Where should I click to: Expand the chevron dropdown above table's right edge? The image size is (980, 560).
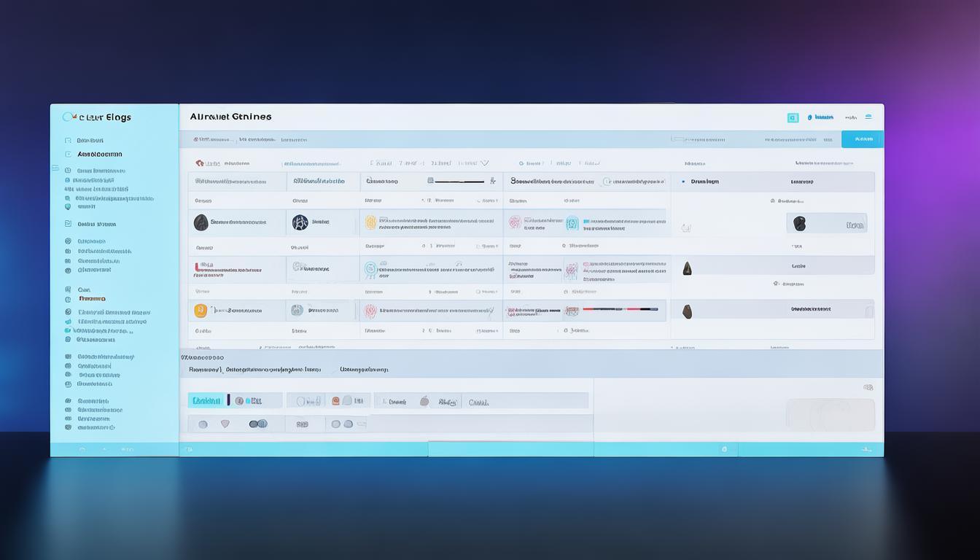click(x=485, y=163)
